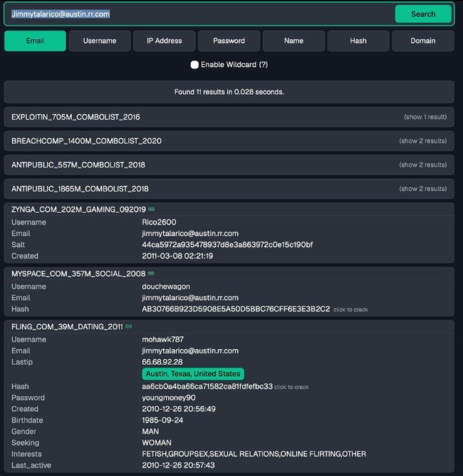
Task: Select the Interests value text
Action: 254,454
